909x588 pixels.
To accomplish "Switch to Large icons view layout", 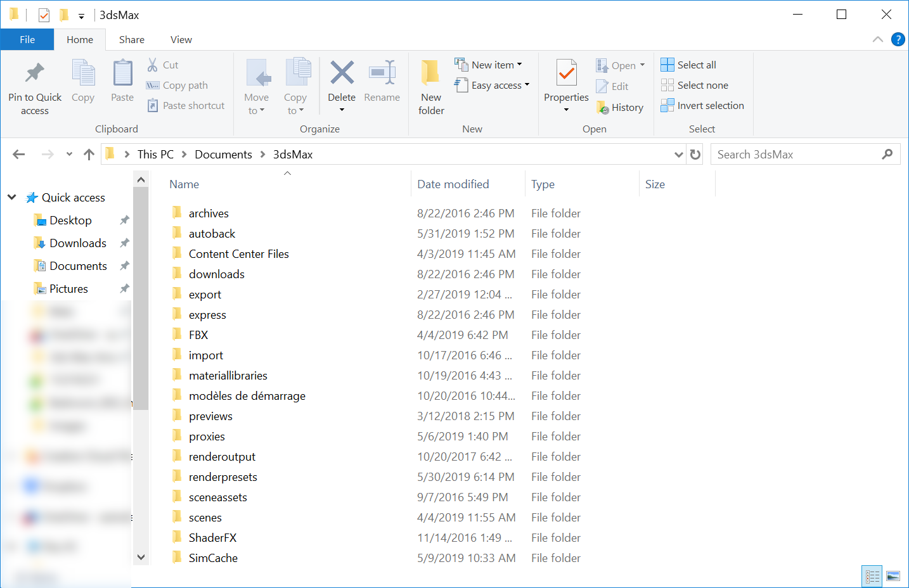I will coord(893,576).
